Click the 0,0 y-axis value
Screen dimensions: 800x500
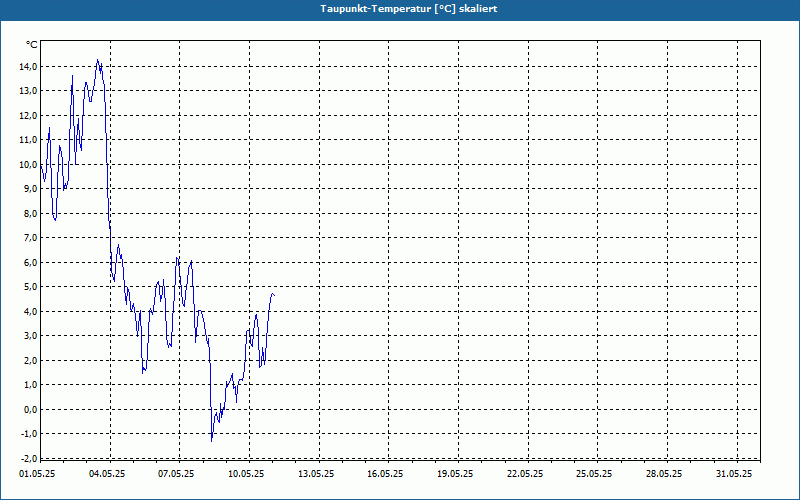point(30,409)
